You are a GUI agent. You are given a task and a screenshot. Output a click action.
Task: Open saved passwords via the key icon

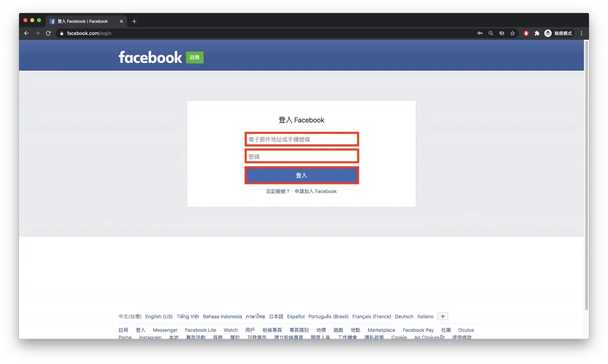click(480, 33)
